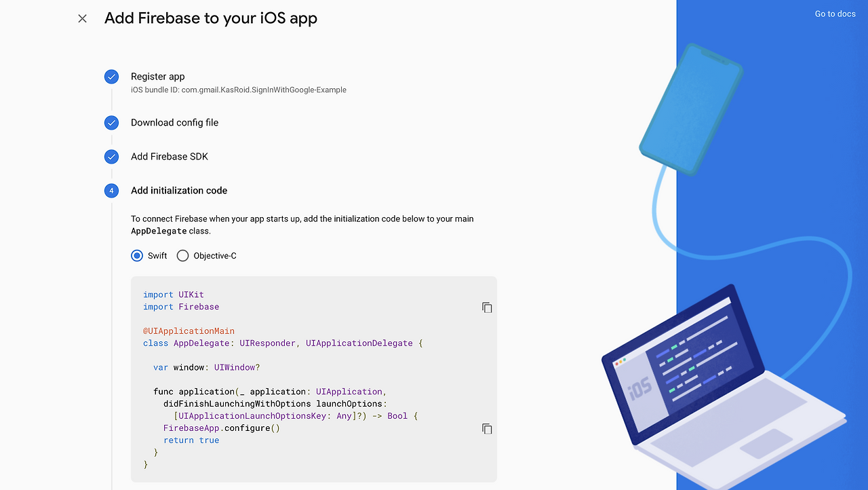Expand the Download config file step
This screenshot has width=868, height=490.
[x=175, y=123]
